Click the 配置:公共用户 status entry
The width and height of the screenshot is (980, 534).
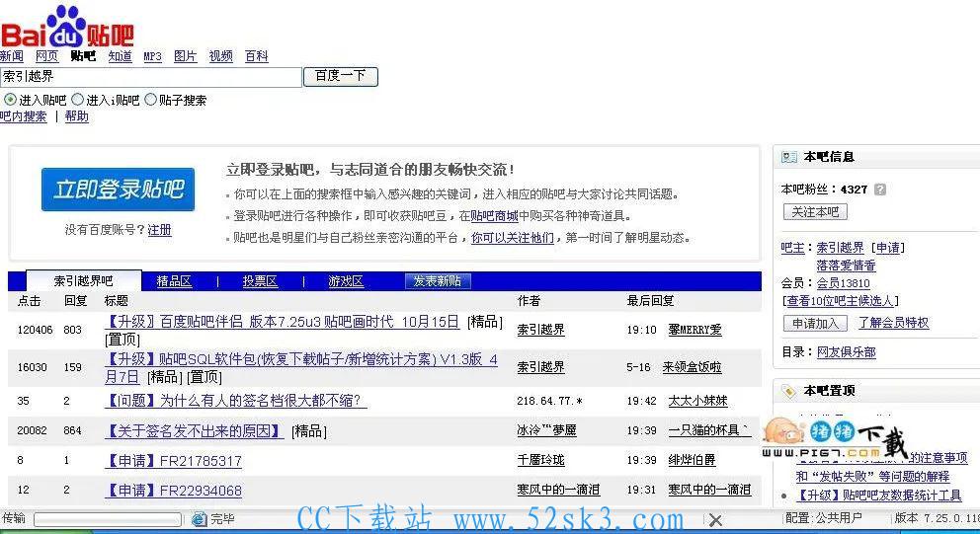824,518
